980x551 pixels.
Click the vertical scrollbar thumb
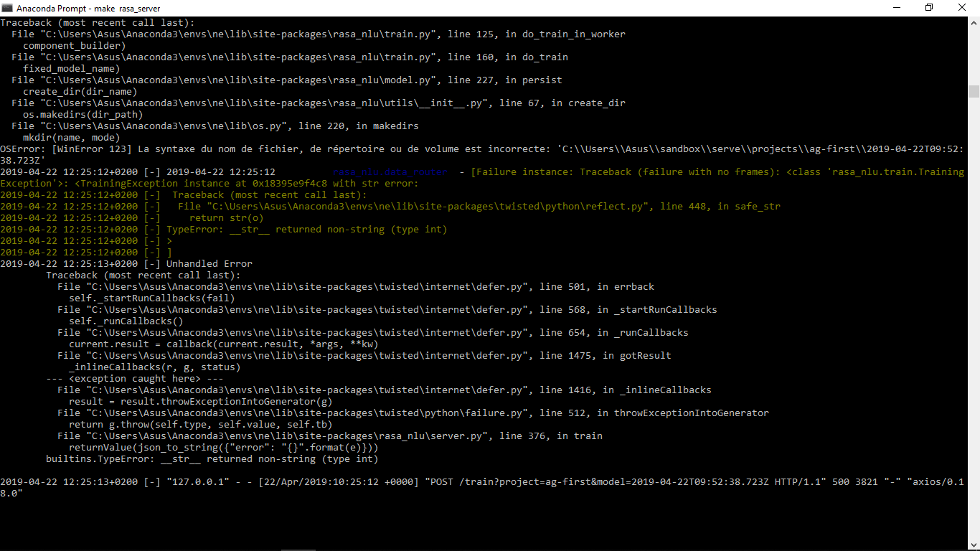coord(974,92)
